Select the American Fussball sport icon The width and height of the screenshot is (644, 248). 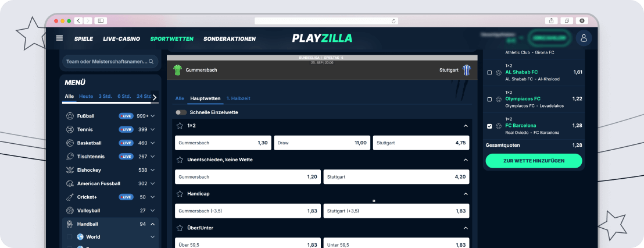(x=70, y=183)
